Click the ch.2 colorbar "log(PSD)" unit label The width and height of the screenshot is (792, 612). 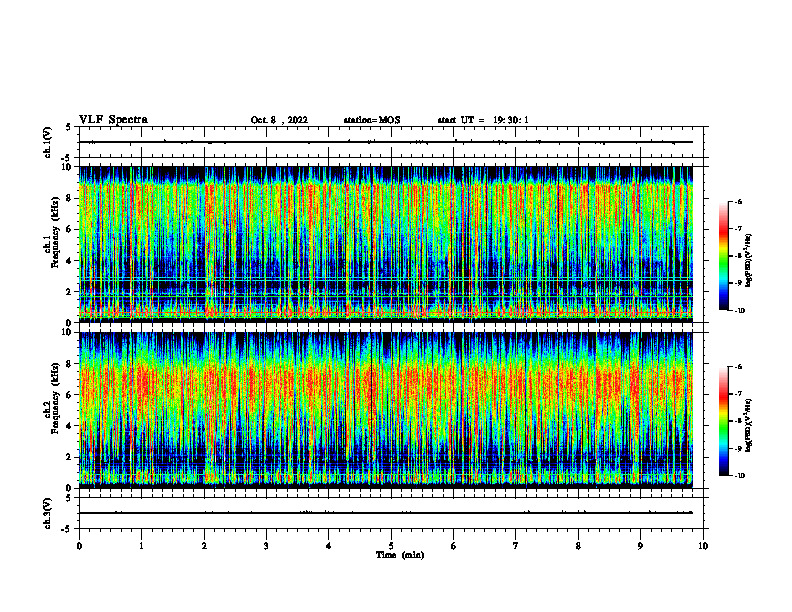(749, 425)
